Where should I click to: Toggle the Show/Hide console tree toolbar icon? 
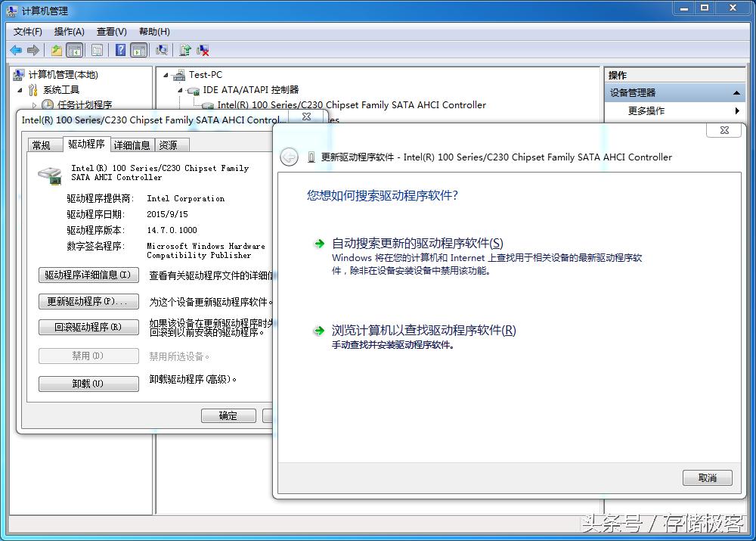tap(74, 49)
